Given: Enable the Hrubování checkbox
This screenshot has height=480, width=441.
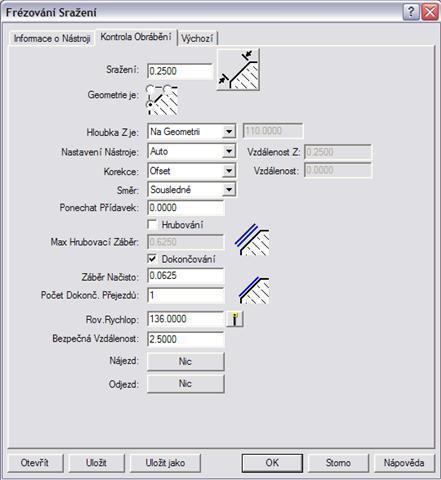Looking at the screenshot, I should [x=152, y=224].
